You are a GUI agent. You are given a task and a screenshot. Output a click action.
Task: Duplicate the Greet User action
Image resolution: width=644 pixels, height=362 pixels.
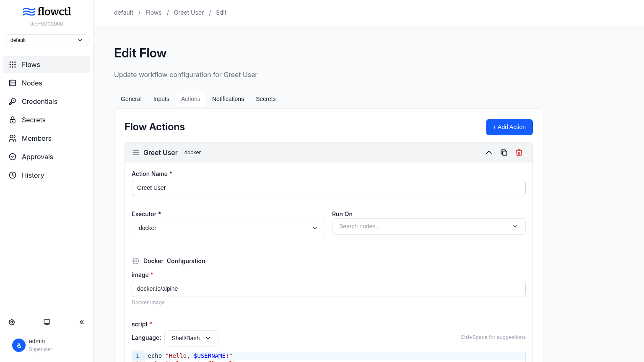pyautogui.click(x=504, y=153)
